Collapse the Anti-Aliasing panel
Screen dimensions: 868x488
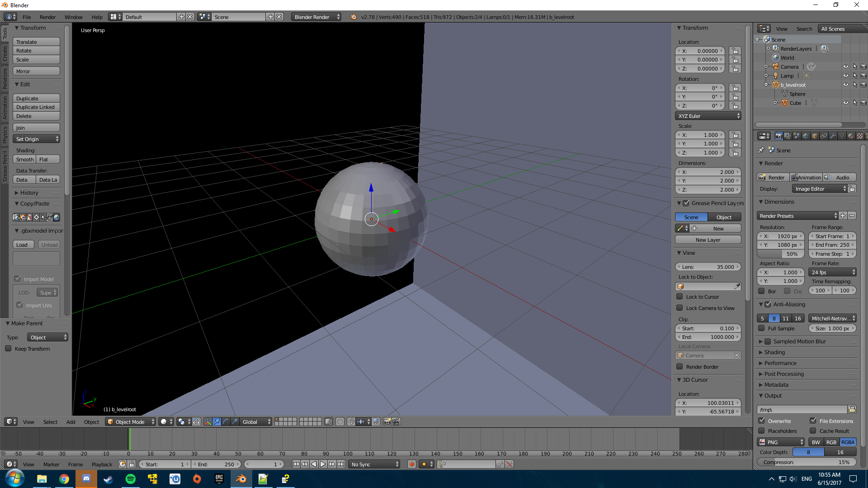click(761, 305)
